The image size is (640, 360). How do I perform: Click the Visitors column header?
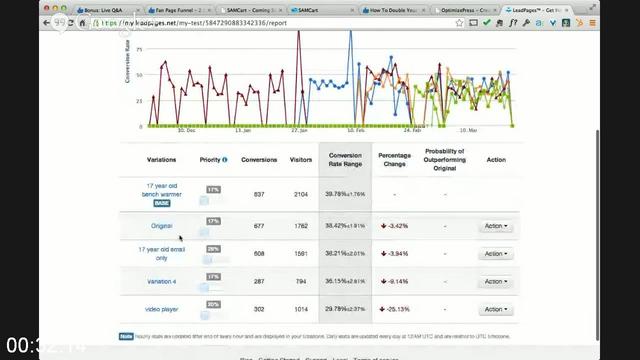[301, 160]
